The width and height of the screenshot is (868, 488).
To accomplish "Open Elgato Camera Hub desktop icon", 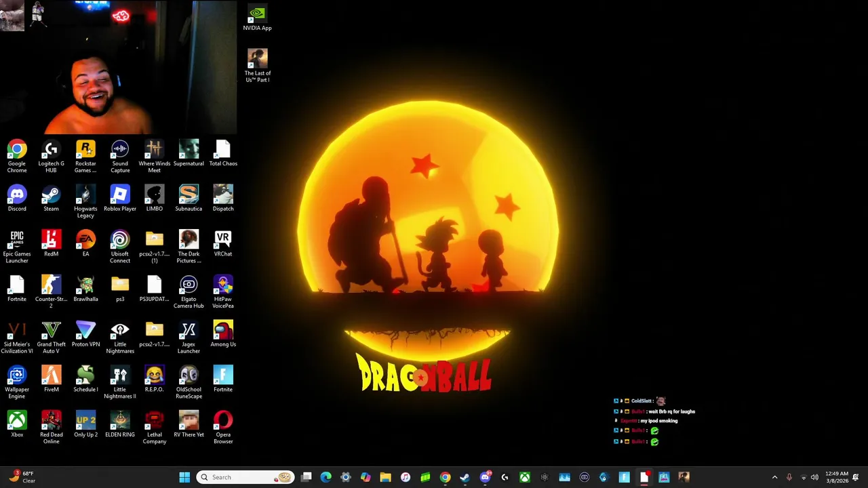I will click(x=189, y=292).
